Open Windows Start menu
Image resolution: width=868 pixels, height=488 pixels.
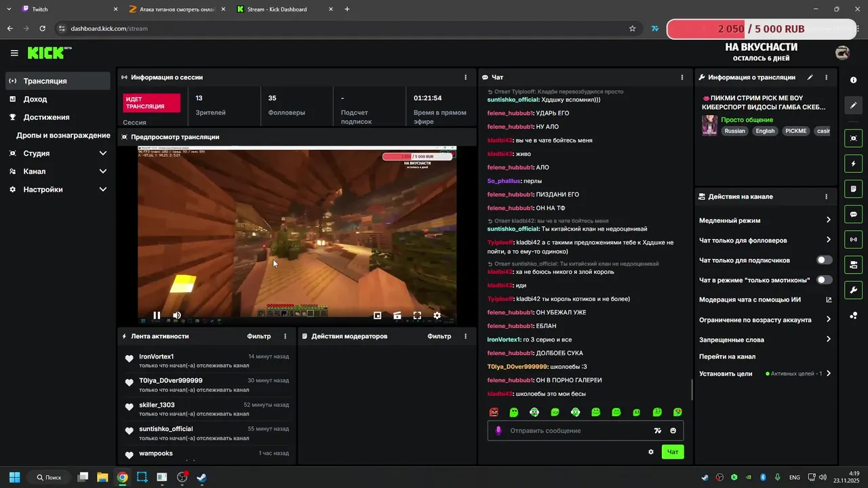(x=14, y=477)
